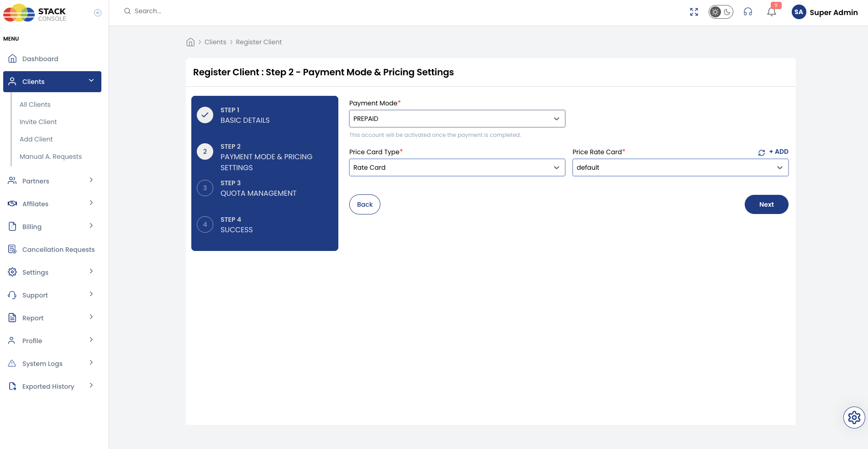Expand the Report chevron
This screenshot has height=449, width=868.
(91, 317)
